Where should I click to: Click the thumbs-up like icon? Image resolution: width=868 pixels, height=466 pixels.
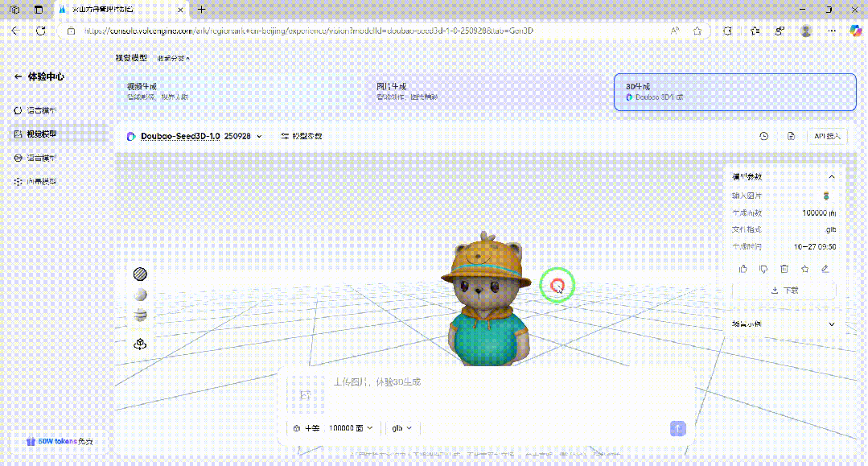pyautogui.click(x=743, y=269)
